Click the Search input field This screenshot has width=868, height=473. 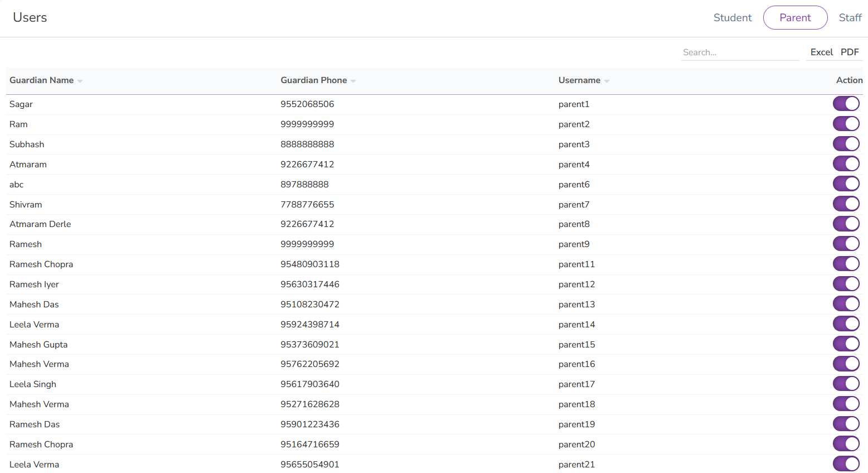pos(739,52)
